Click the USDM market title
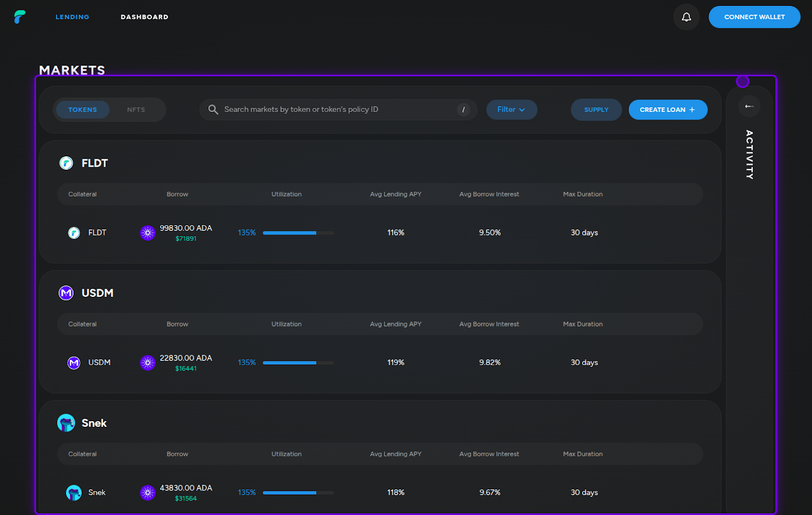The height and width of the screenshot is (515, 812). point(97,293)
